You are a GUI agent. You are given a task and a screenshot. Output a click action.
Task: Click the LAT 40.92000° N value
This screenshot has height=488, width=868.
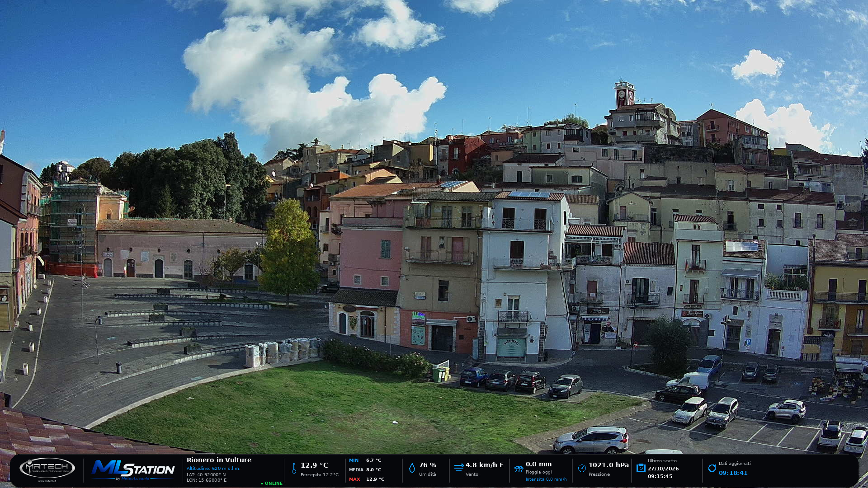click(x=206, y=475)
